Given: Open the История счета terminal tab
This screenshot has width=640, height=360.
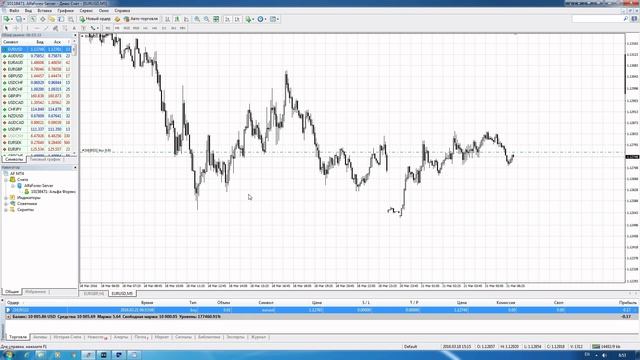Looking at the screenshot, I should (x=67, y=337).
